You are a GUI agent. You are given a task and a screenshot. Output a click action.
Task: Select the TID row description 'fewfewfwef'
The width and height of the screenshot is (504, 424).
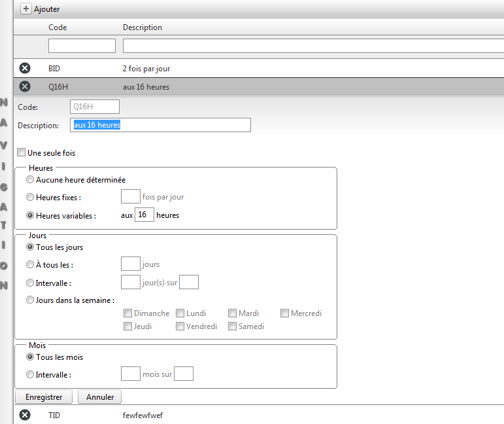[143, 415]
